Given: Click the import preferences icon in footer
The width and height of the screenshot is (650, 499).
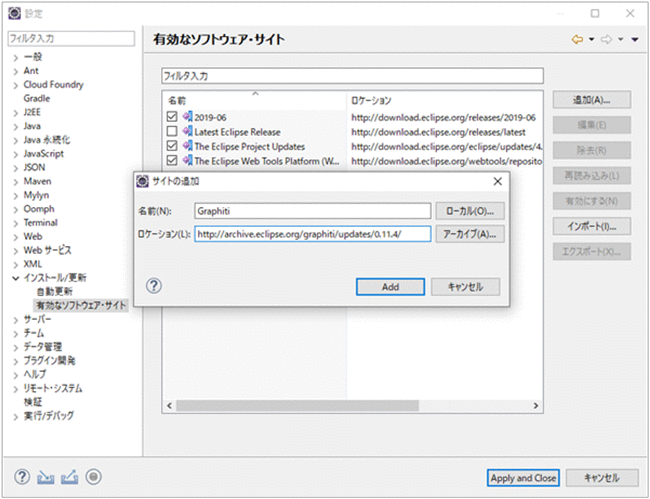Looking at the screenshot, I should [x=46, y=477].
